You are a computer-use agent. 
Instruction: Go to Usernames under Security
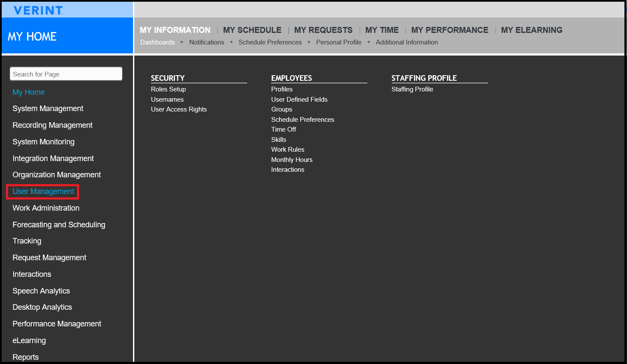167,100
